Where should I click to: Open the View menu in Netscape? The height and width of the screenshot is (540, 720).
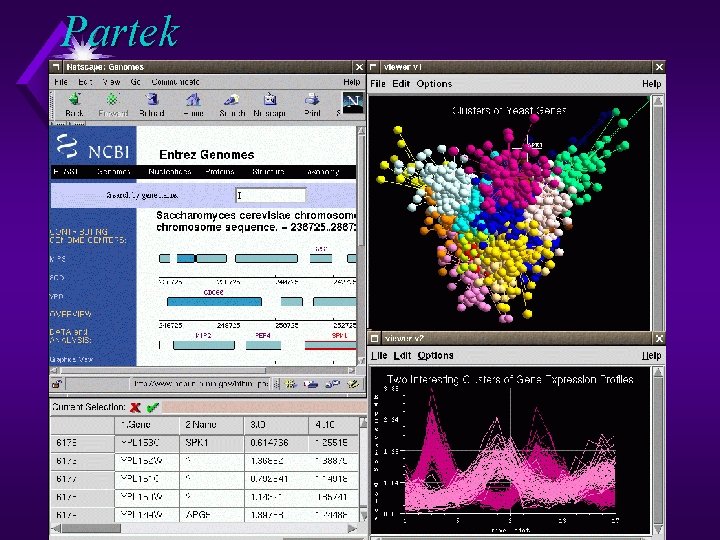click(x=111, y=82)
